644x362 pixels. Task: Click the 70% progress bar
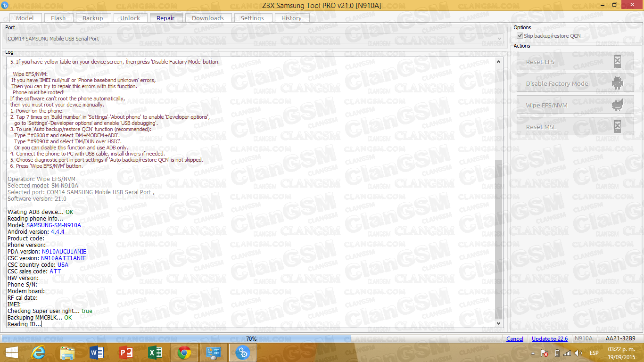pyautogui.click(x=251, y=339)
